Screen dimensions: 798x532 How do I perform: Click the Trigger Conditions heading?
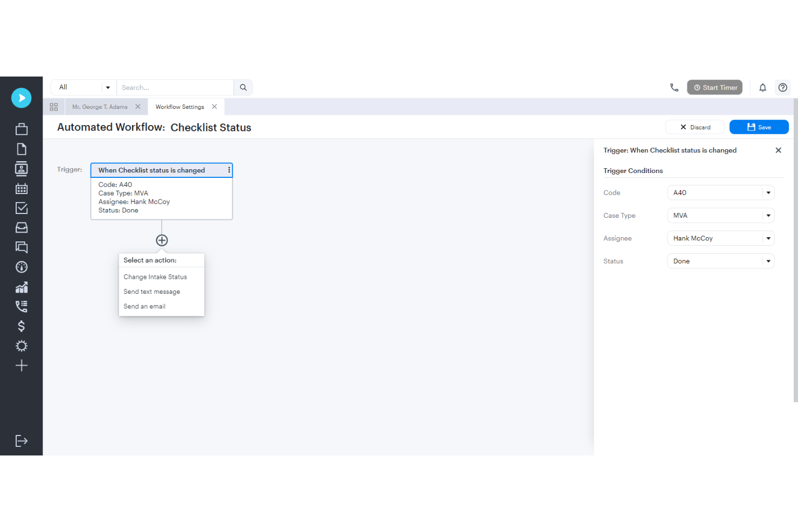[x=633, y=171]
